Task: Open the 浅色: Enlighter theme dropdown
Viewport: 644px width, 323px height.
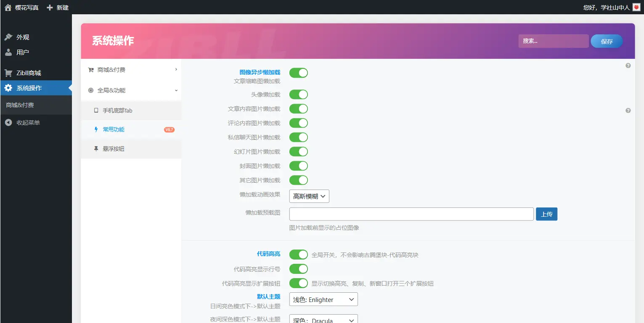Action: pos(323,299)
